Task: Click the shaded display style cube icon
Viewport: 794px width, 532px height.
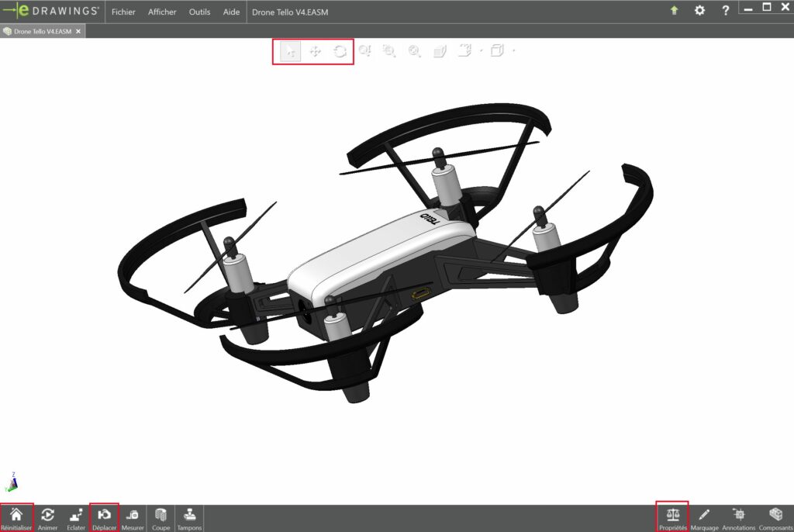Action: [440, 50]
